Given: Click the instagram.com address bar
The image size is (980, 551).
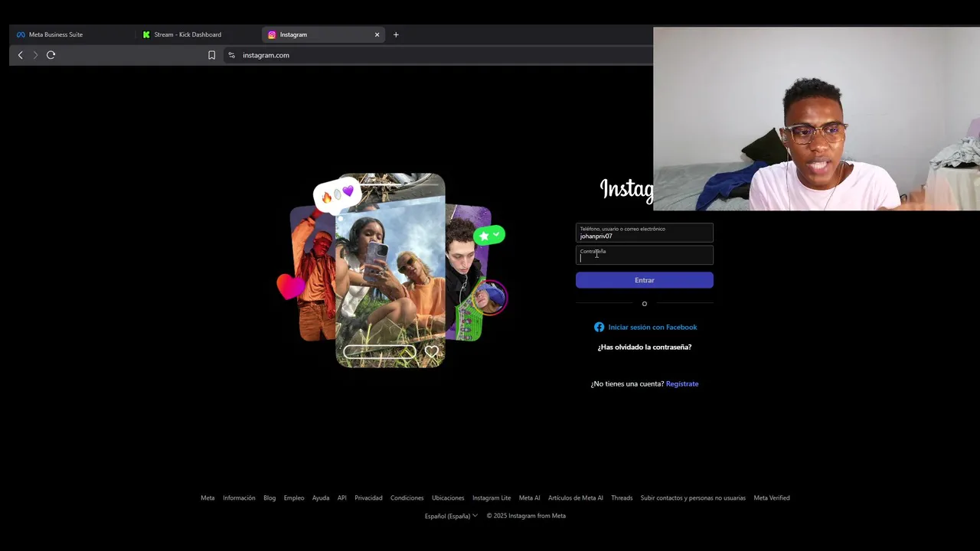Looking at the screenshot, I should pos(266,55).
